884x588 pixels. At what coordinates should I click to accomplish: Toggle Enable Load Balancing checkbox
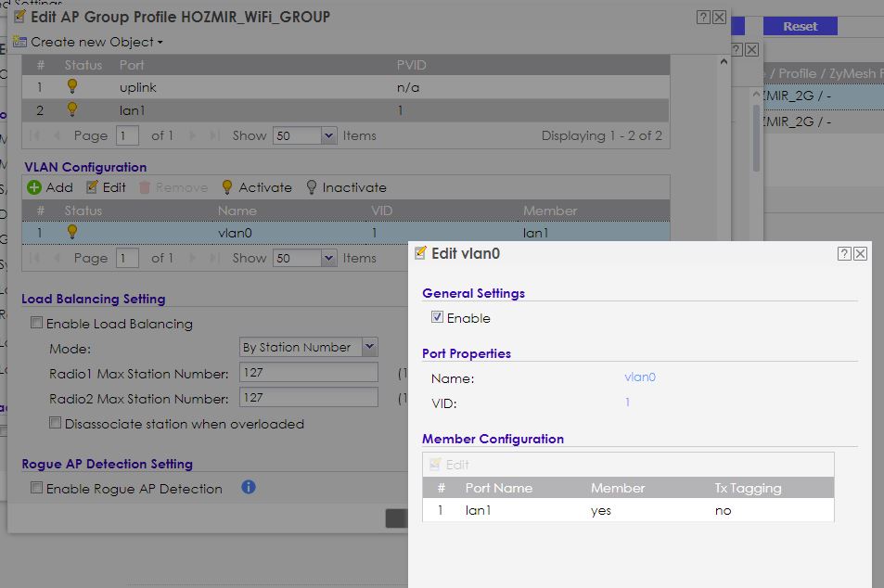[37, 323]
